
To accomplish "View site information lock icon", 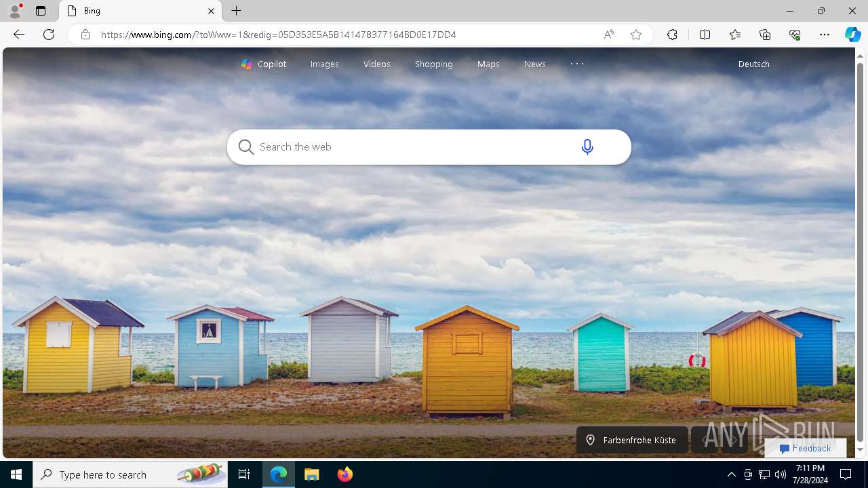I will point(85,35).
